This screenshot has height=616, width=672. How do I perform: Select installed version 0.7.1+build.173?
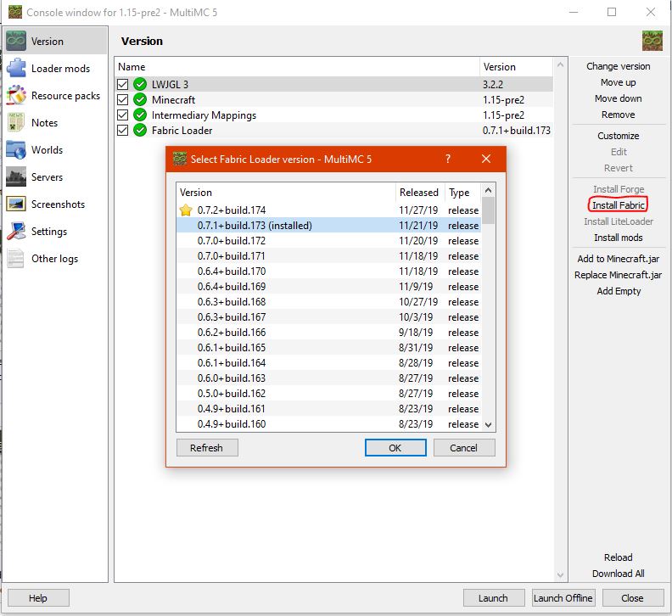(328, 226)
